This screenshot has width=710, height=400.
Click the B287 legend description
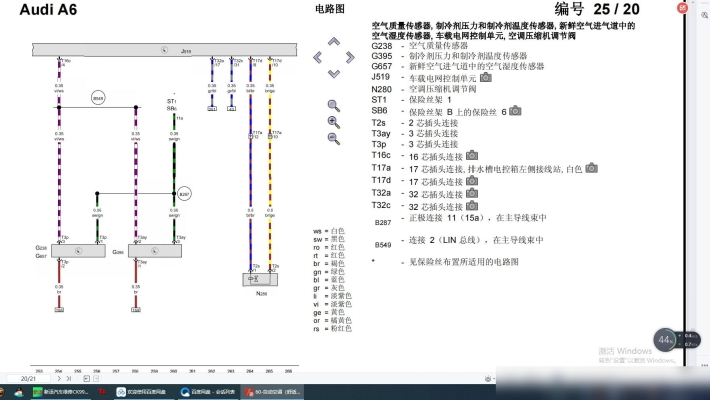(x=478, y=218)
